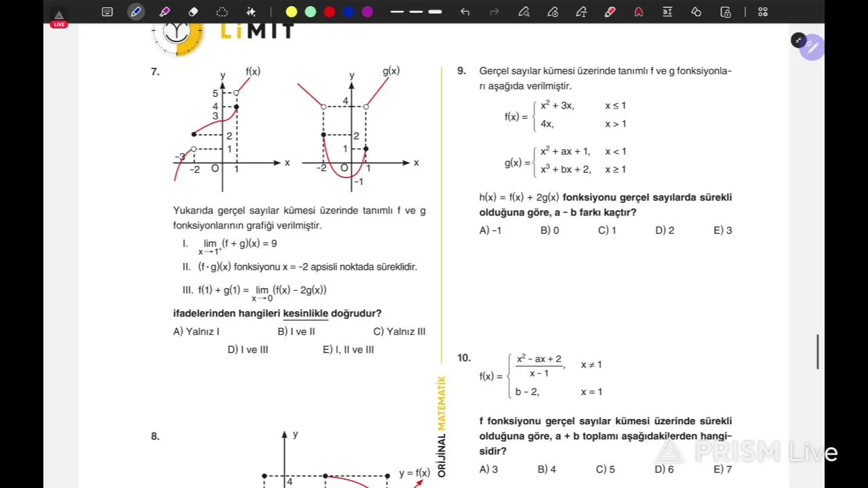Click the ORİJİNAL MATEMATİK vertical text

click(441, 427)
